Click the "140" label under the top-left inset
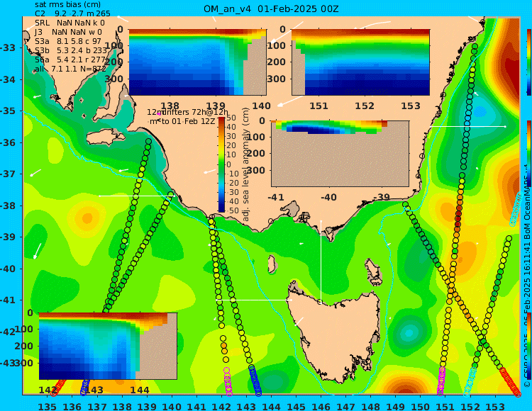 tap(261, 106)
